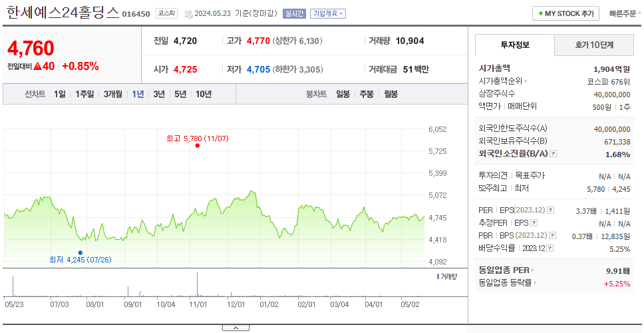Click help icon next to 추정PER EPS
The image size is (644, 333).
[x=534, y=223]
